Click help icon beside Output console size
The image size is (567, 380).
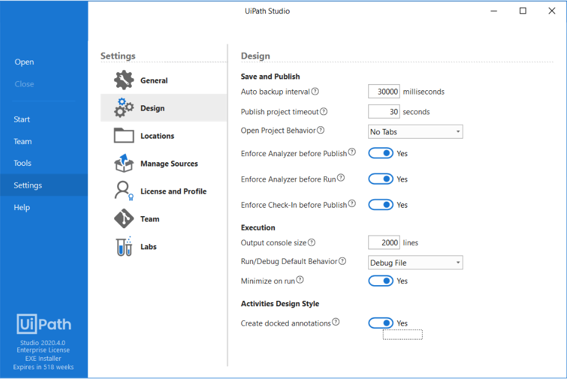[x=311, y=242]
